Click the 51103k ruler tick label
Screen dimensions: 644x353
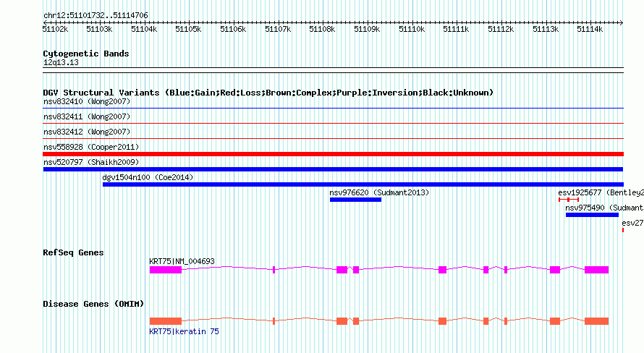tap(99, 29)
